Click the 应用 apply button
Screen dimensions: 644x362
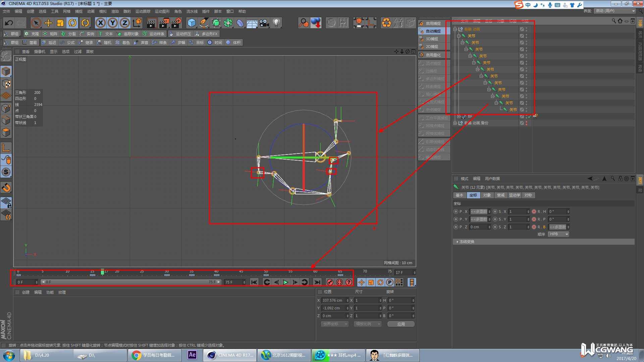pyautogui.click(x=401, y=324)
